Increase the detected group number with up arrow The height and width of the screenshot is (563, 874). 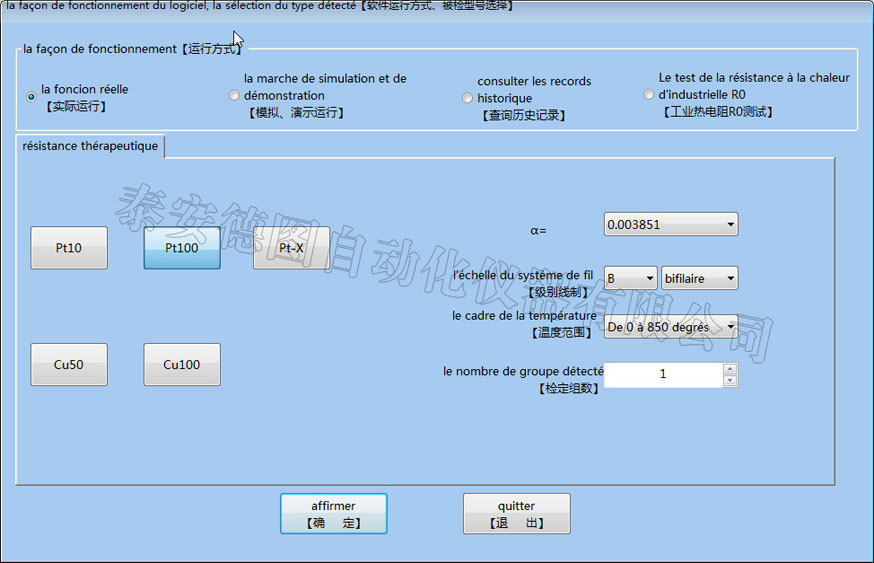coord(730,369)
